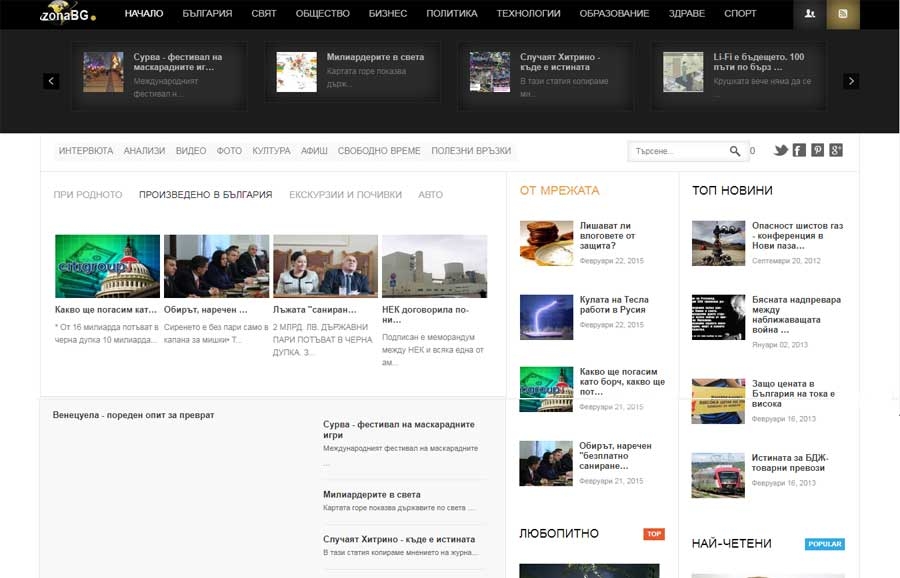Open Обирът, наречен "безплатно саниране headline

tap(615, 456)
